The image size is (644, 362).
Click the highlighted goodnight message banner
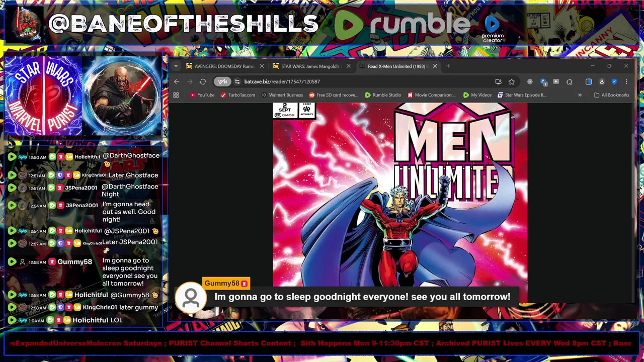pos(362,297)
